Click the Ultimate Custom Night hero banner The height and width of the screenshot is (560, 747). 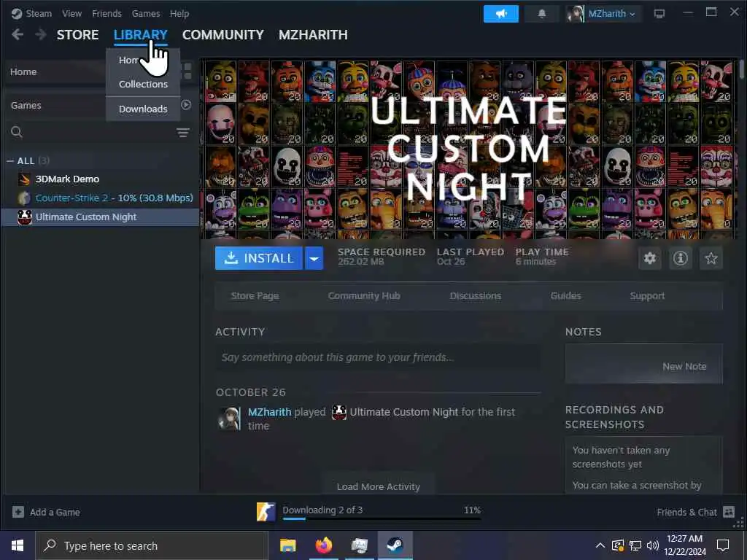point(468,149)
